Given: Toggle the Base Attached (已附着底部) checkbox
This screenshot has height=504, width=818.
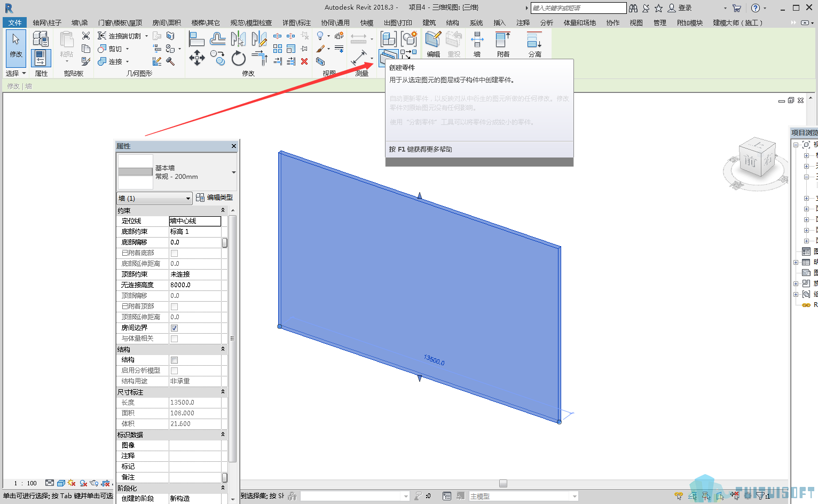Looking at the screenshot, I should coord(174,253).
